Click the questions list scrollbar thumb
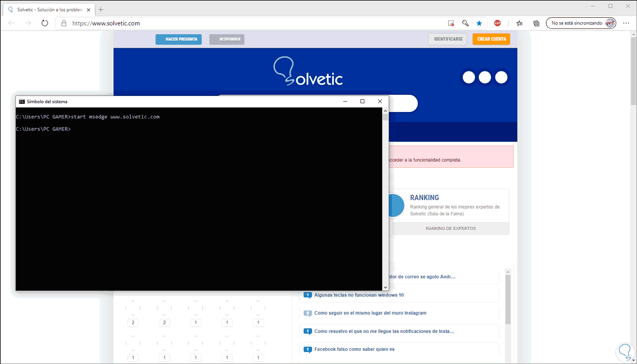The width and height of the screenshot is (637, 364). 507,299
